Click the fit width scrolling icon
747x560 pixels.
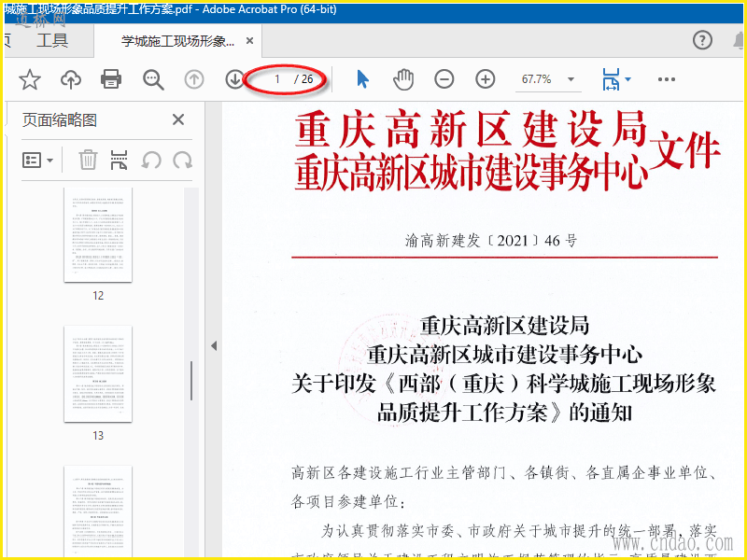(x=612, y=79)
